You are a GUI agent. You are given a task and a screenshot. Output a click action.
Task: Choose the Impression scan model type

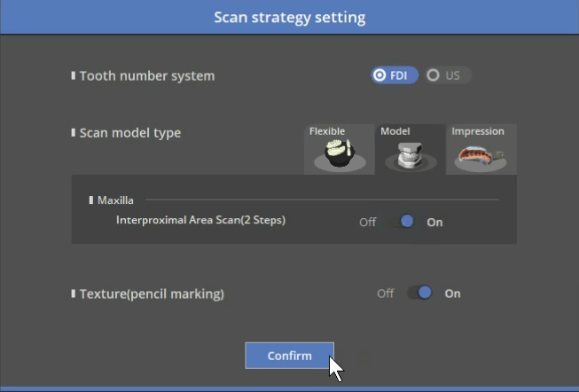pos(481,149)
